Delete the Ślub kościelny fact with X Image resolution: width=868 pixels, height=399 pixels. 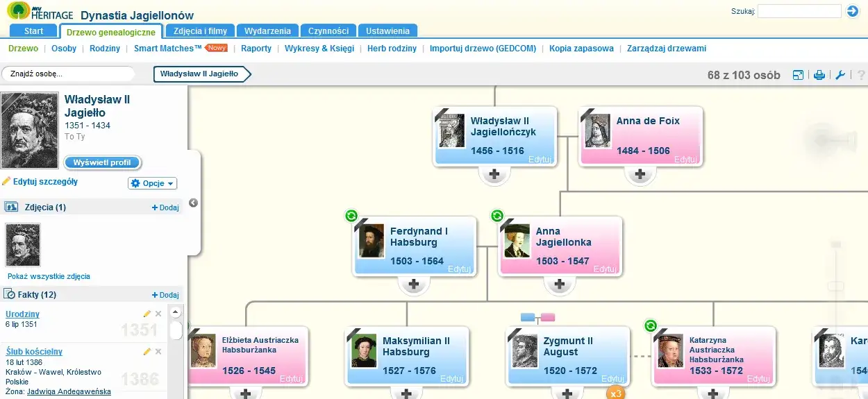158,352
